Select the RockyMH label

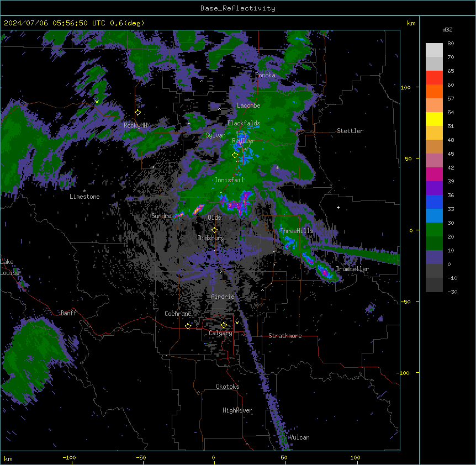135,125
